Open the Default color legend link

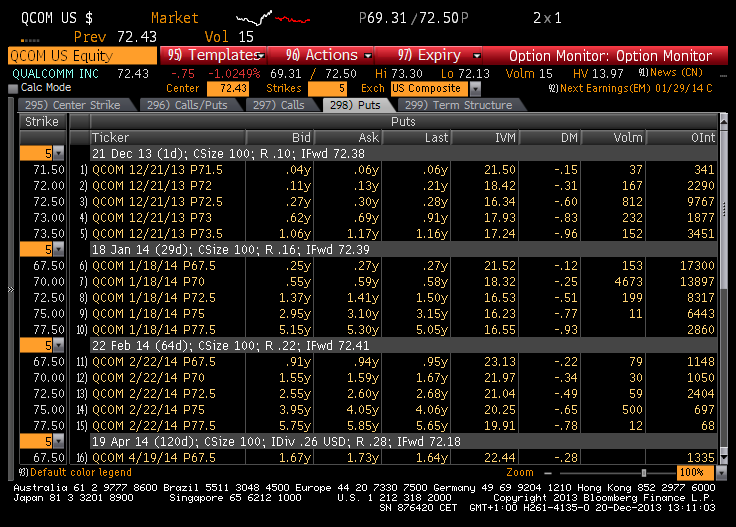coord(75,472)
